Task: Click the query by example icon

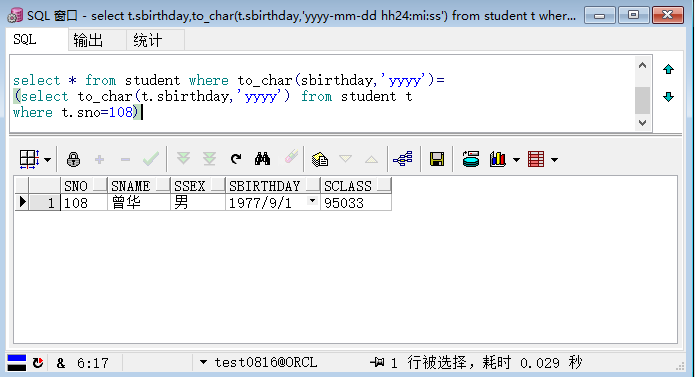Action: pyautogui.click(x=320, y=159)
